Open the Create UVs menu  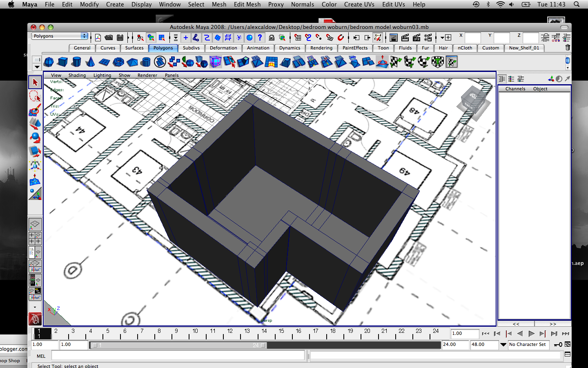pyautogui.click(x=359, y=4)
